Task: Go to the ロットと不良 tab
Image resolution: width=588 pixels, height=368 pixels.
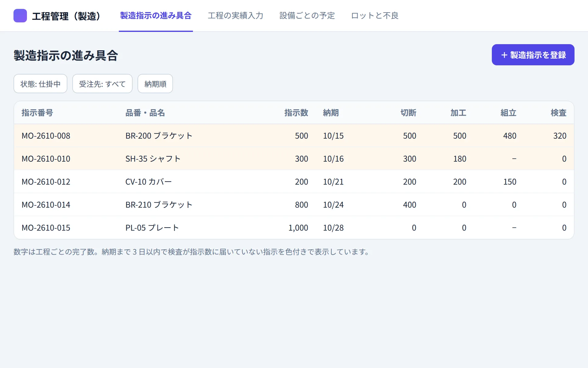Action: tap(375, 16)
